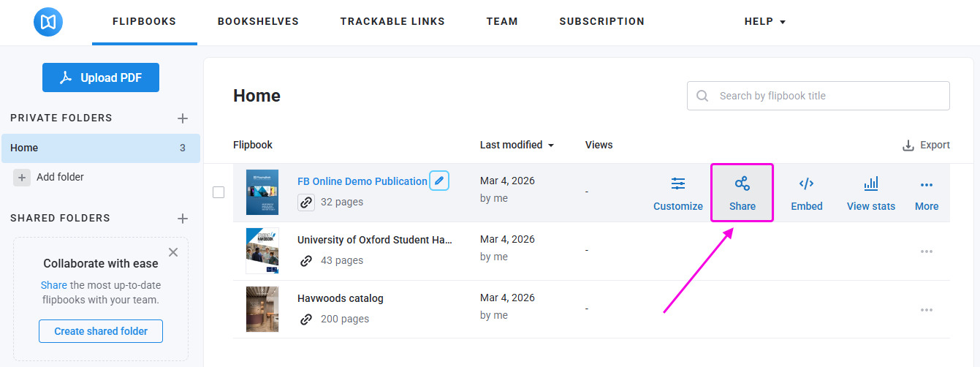Close the Collaborate with ease panel
The height and width of the screenshot is (367, 980).
tap(173, 252)
